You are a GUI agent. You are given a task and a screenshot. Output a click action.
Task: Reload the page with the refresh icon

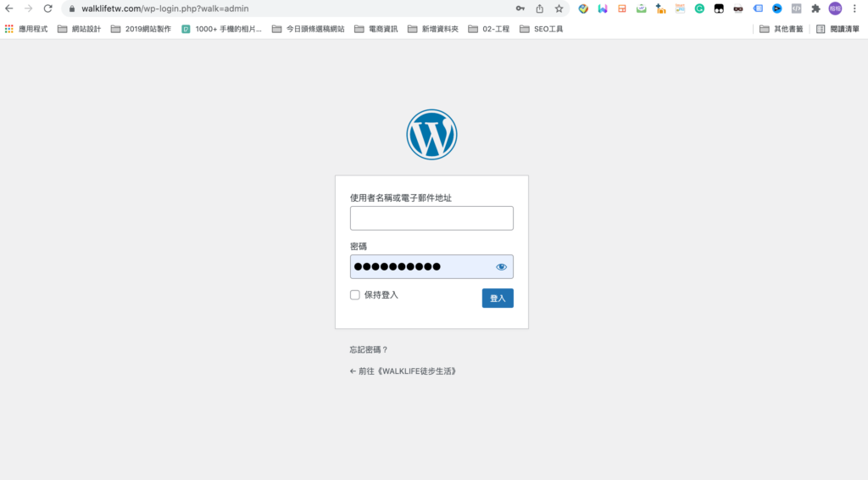pos(48,8)
